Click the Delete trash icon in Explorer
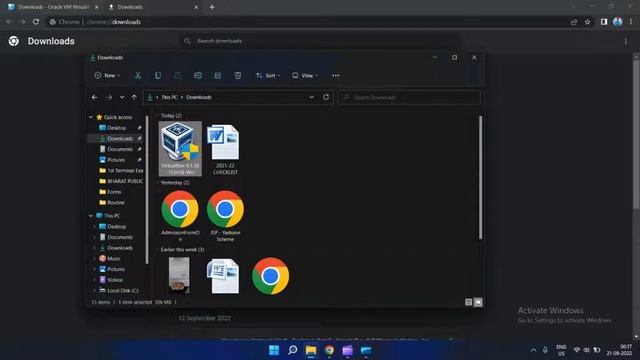The height and width of the screenshot is (360, 640). click(238, 76)
